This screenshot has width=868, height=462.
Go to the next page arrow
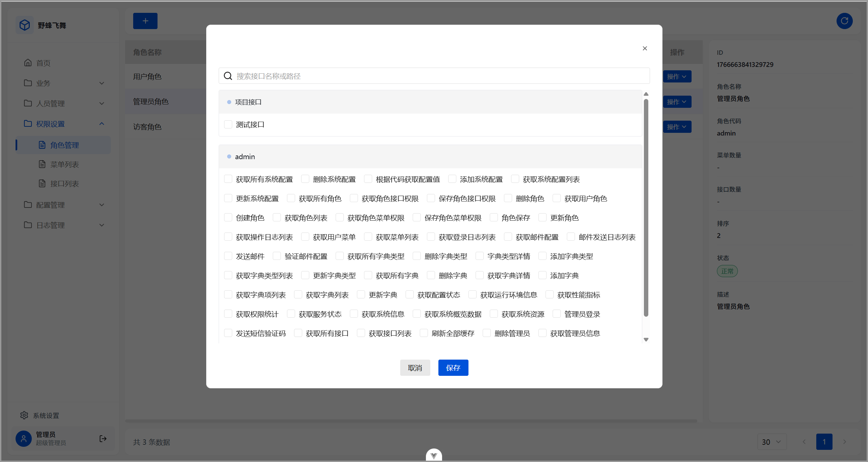coord(845,442)
